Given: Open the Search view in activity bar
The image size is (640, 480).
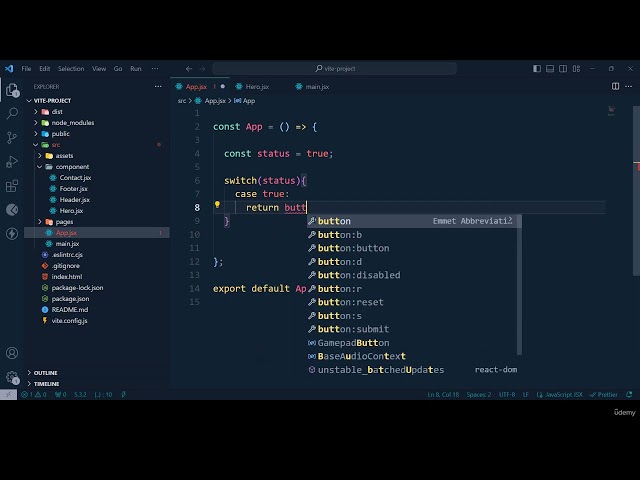Looking at the screenshot, I should point(12,113).
